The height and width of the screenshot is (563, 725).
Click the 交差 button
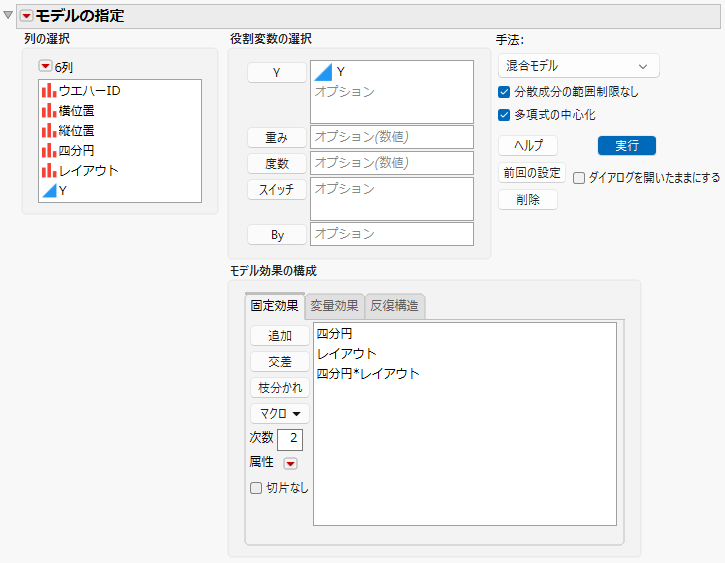tap(280, 361)
